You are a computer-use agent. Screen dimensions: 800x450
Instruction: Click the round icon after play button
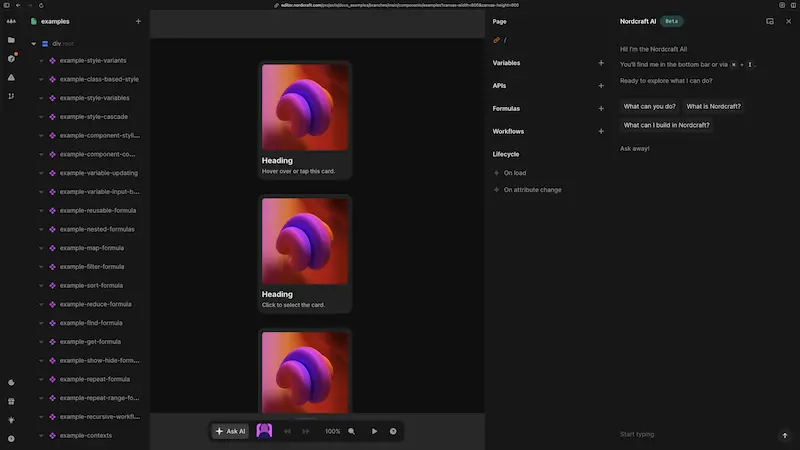click(393, 431)
